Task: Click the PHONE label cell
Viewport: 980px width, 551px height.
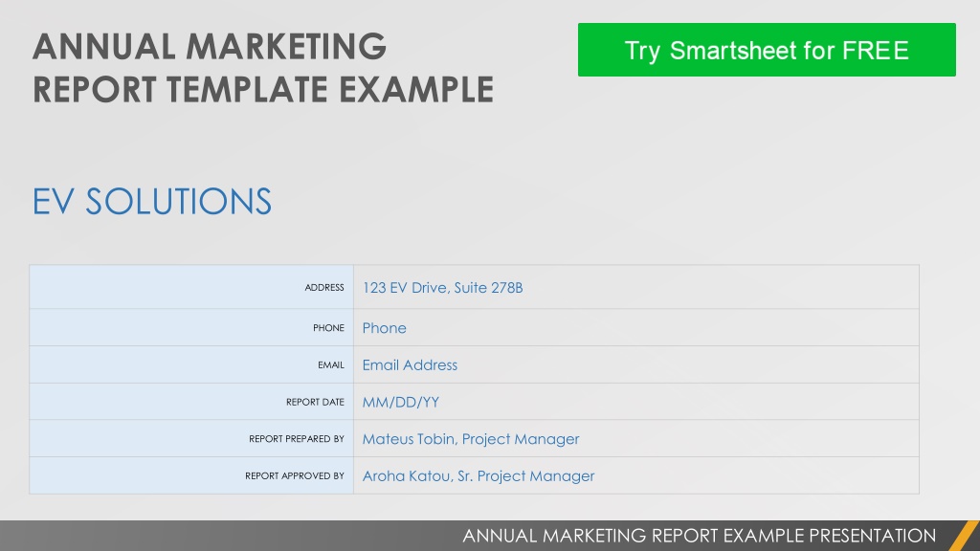Action: coord(191,327)
